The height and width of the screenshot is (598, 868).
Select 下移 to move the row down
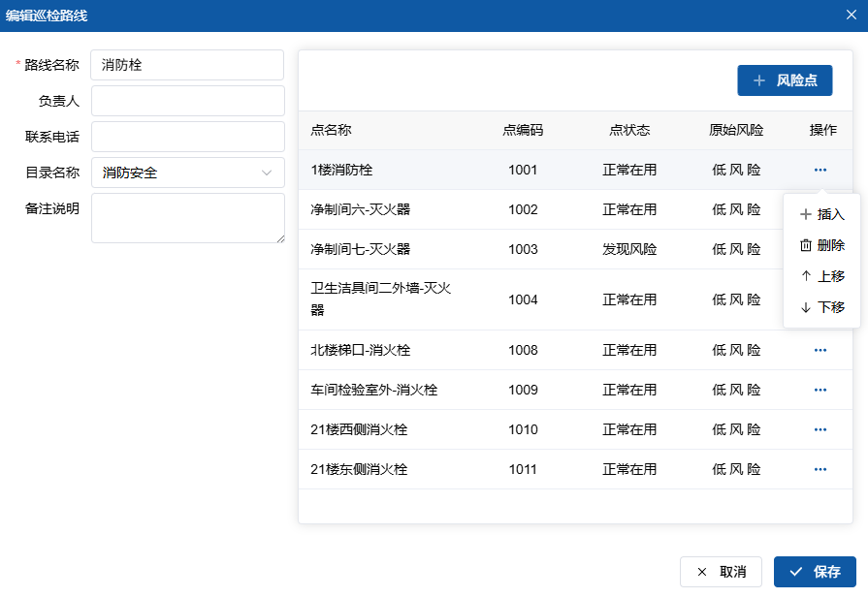(x=821, y=307)
